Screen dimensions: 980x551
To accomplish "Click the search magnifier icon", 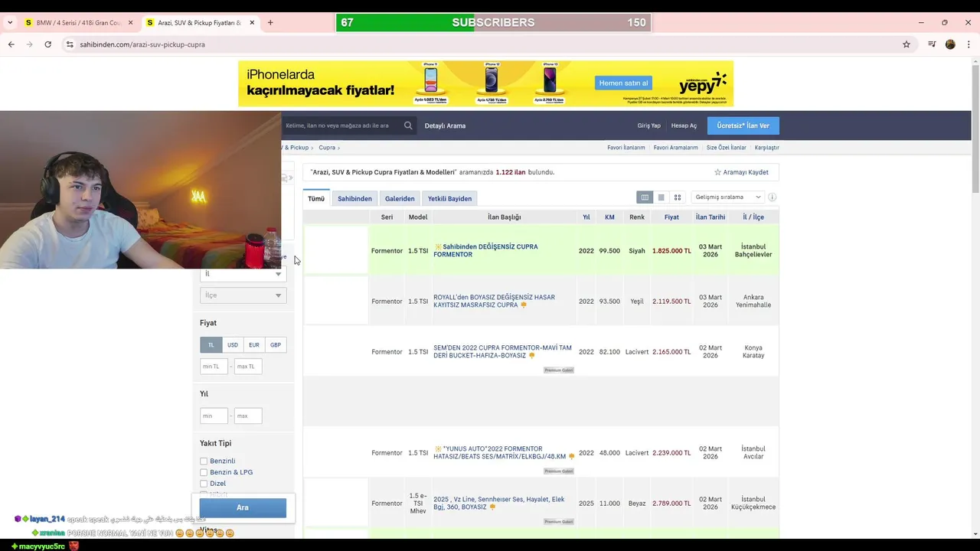I will tap(408, 126).
